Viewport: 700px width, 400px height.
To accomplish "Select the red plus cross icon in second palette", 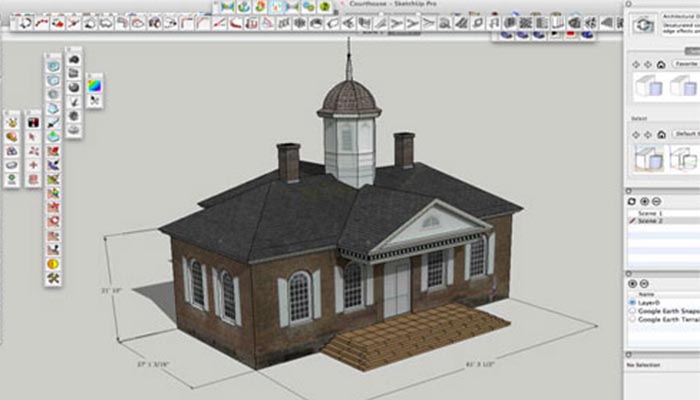I will pos(33,165).
